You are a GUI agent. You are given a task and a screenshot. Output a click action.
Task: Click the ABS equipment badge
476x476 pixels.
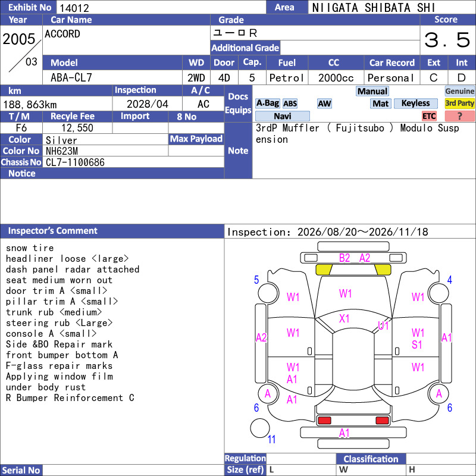click(x=290, y=104)
